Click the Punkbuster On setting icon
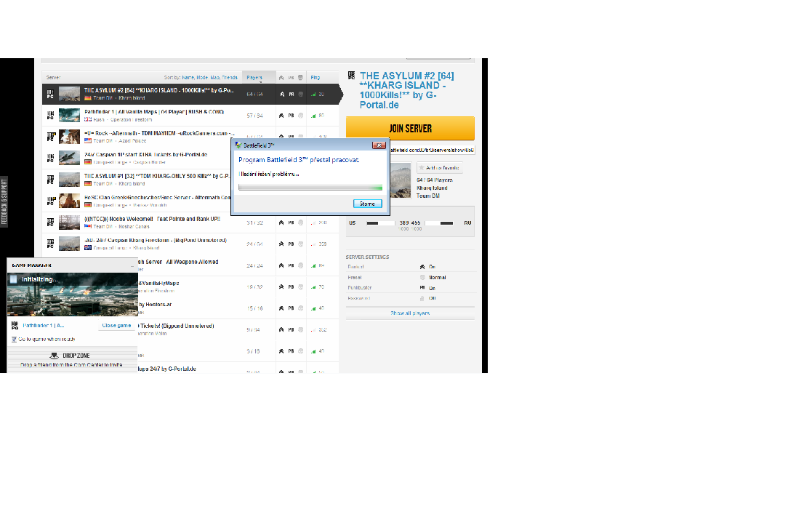The width and height of the screenshot is (812, 525). pos(422,288)
